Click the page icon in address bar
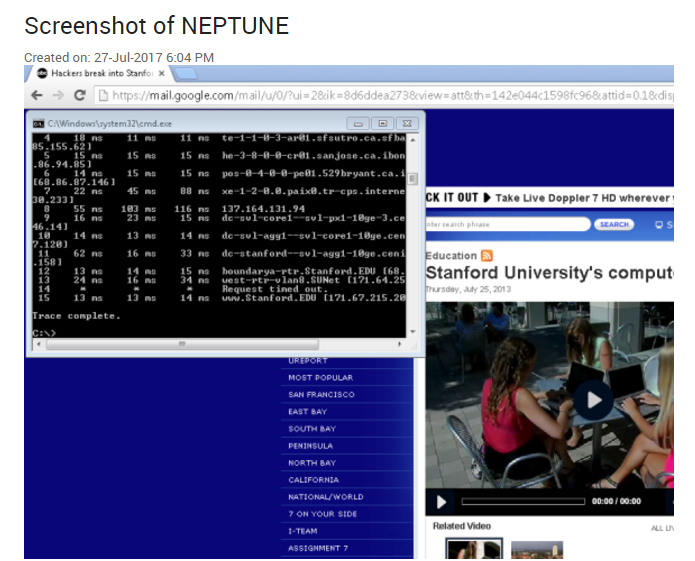The height and width of the screenshot is (561, 695). point(102,95)
